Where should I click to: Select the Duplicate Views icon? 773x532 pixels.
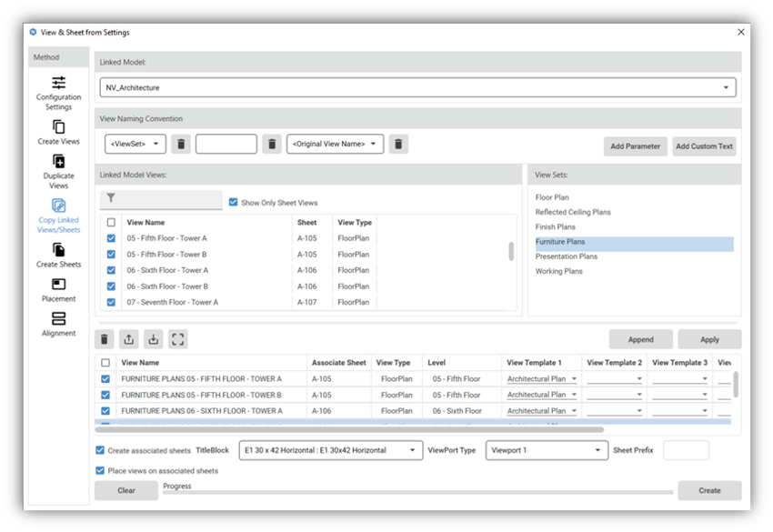pyautogui.click(x=59, y=161)
